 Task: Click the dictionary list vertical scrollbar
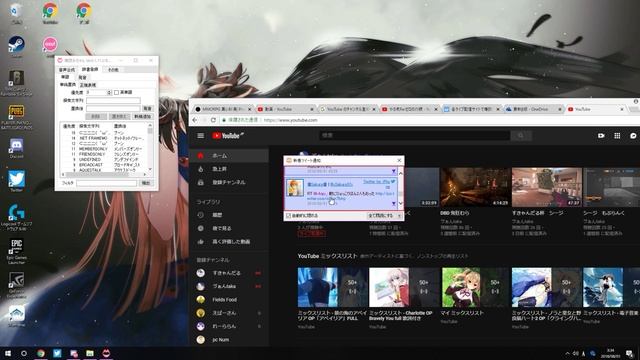(150, 147)
